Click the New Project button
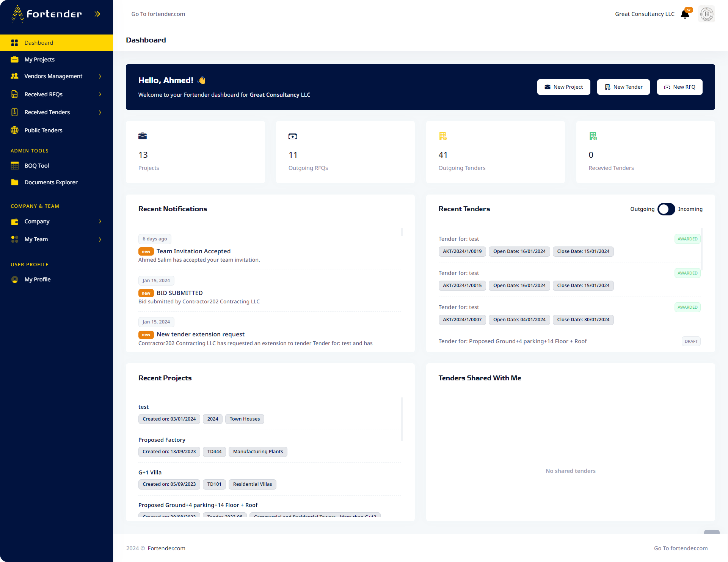Image resolution: width=728 pixels, height=562 pixels. [x=563, y=87]
